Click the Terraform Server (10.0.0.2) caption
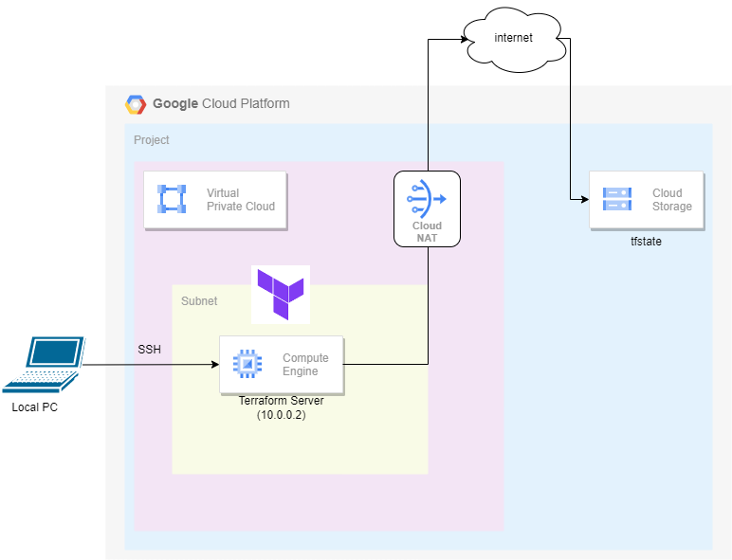The width and height of the screenshot is (732, 560). (x=281, y=407)
